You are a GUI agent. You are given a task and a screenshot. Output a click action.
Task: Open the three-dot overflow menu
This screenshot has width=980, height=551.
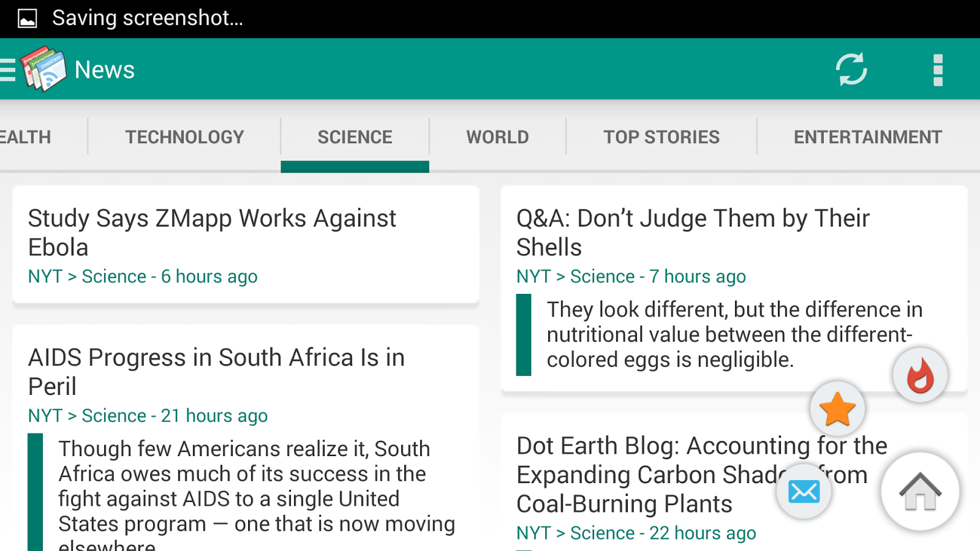tap(938, 70)
